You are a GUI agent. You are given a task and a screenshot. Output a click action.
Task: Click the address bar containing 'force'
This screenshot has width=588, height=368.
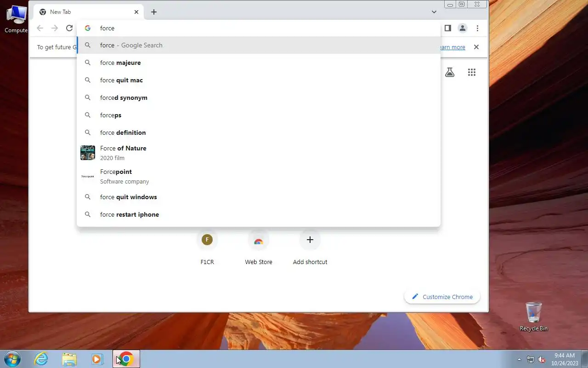click(259, 28)
